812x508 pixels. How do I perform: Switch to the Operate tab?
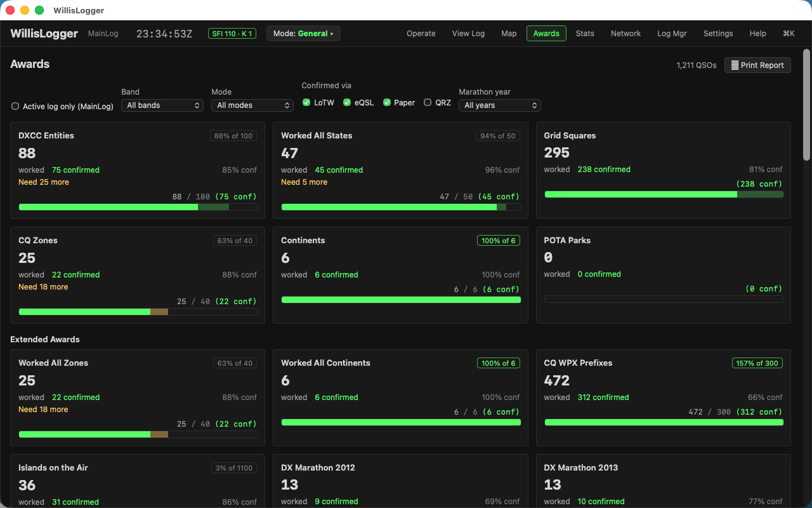pos(421,34)
